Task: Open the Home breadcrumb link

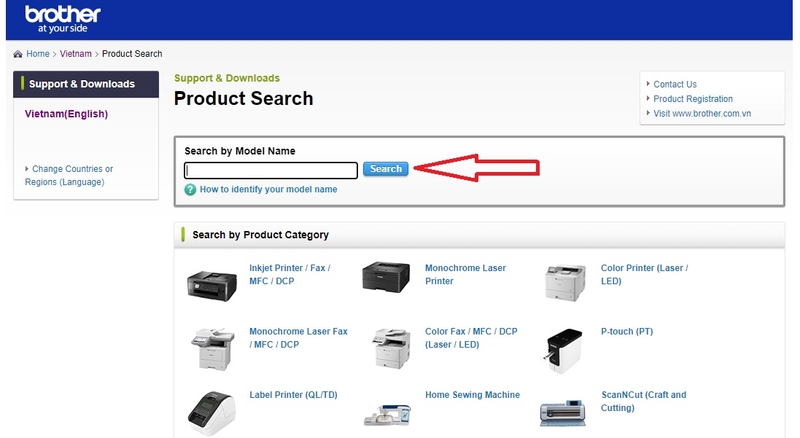Action: point(38,54)
